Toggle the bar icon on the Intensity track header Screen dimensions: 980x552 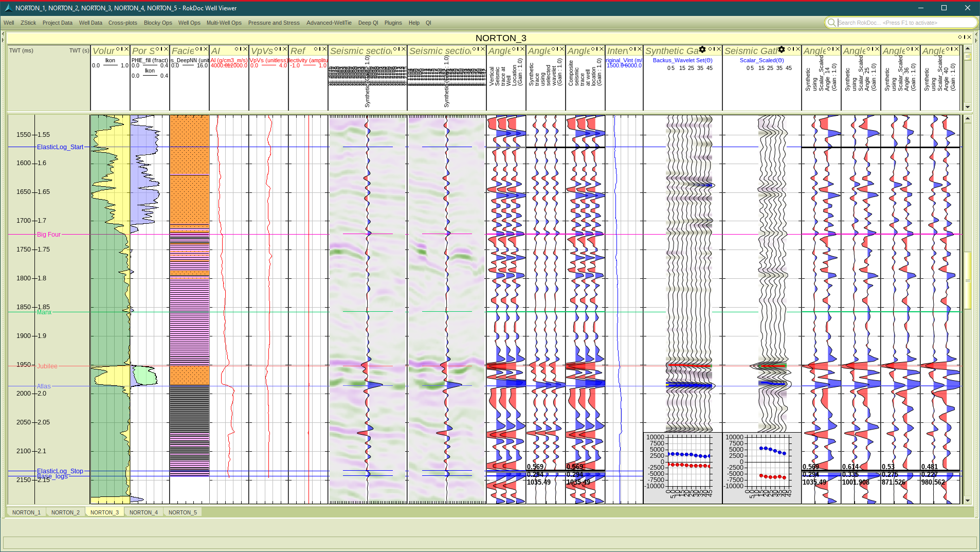635,49
